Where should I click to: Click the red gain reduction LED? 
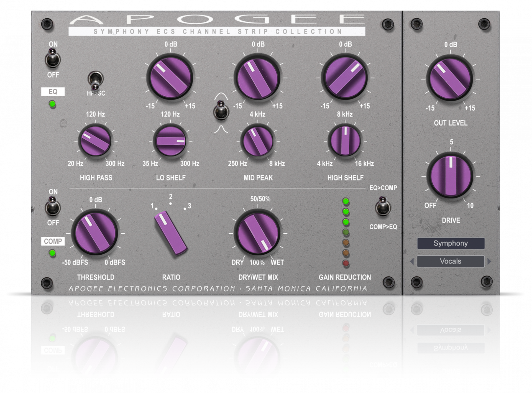click(x=346, y=263)
